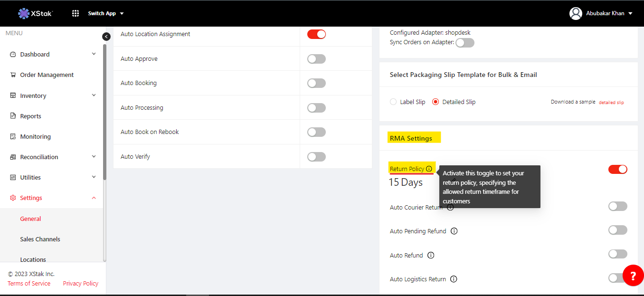The width and height of the screenshot is (644, 296).
Task: Turn on Sync Orders on Adapter
Action: 464,43
